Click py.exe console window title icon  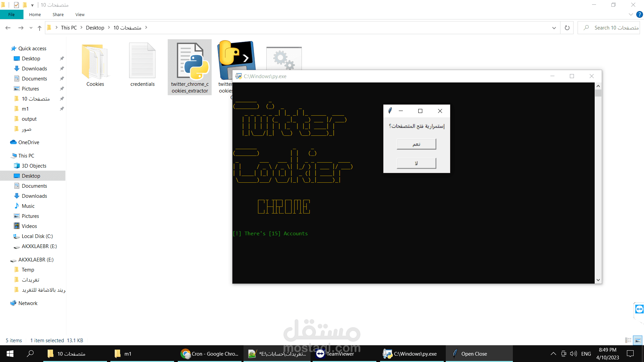(238, 76)
